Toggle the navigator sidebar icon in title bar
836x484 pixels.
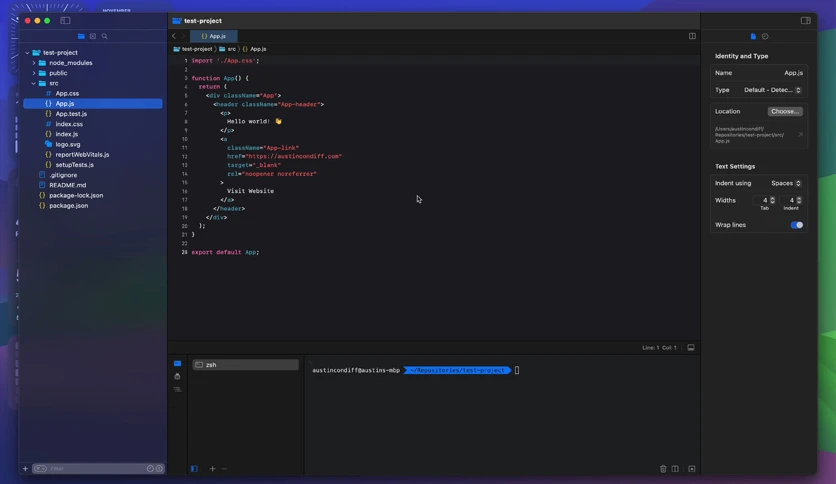tap(65, 20)
